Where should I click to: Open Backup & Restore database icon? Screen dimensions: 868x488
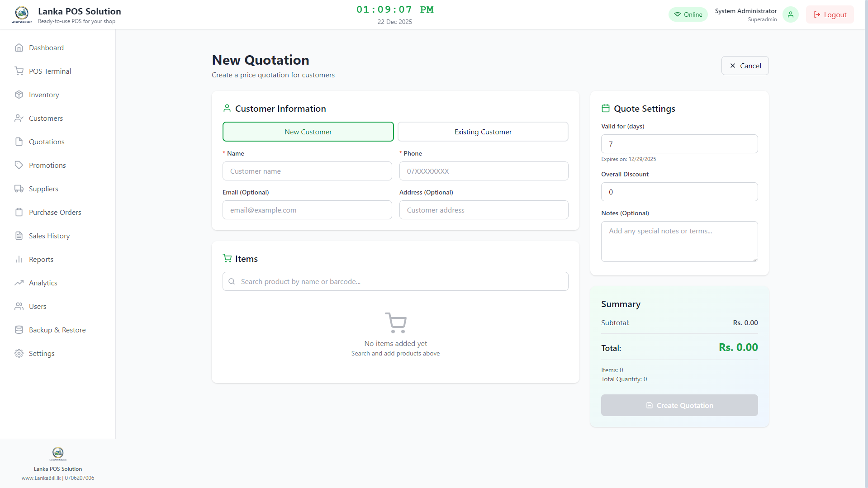coord(19,330)
